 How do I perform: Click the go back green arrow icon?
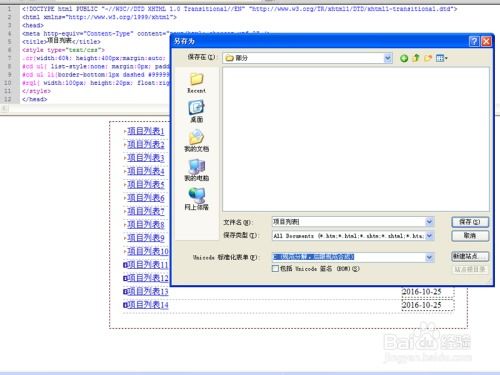point(404,58)
